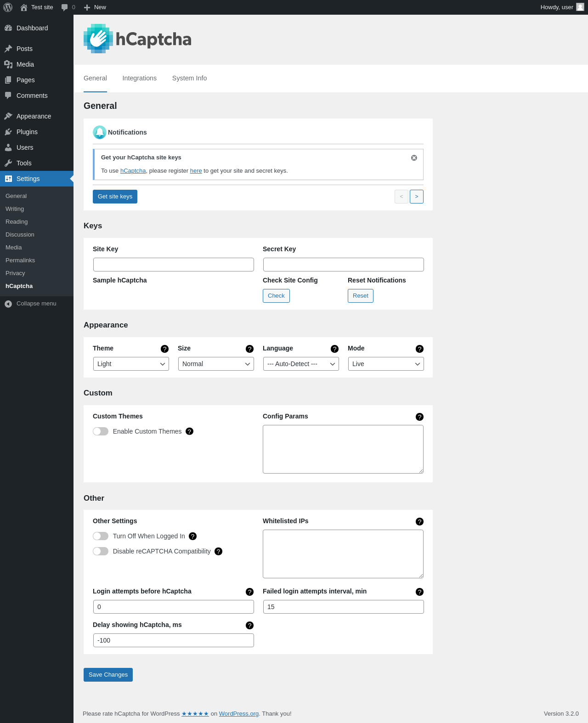Open the Theme dropdown set to Light
This screenshot has height=723, width=588.
[131, 364]
